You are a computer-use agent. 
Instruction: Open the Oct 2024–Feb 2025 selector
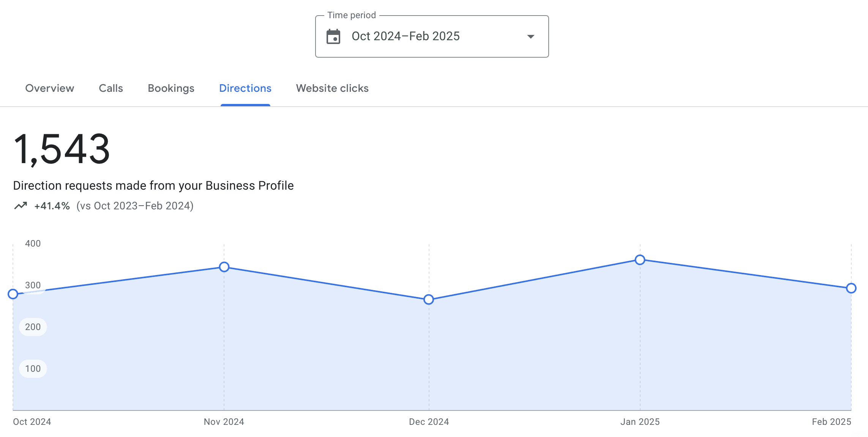432,36
